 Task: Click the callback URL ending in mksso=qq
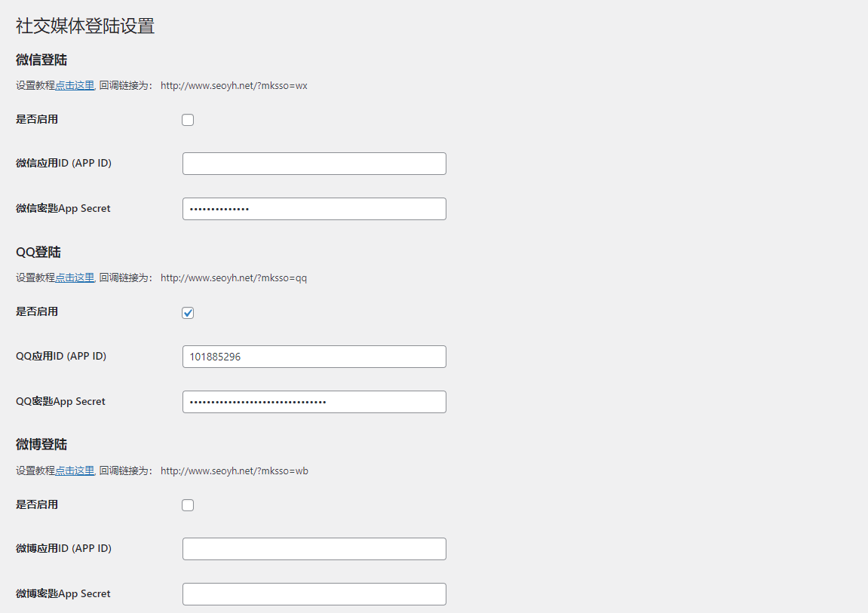tap(234, 278)
